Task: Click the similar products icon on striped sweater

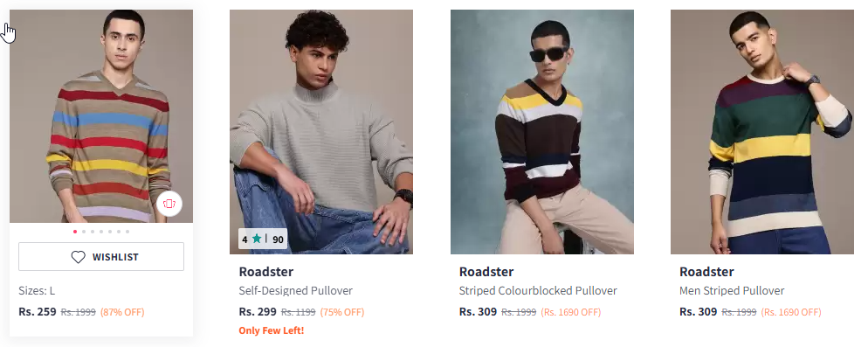Action: 169,204
